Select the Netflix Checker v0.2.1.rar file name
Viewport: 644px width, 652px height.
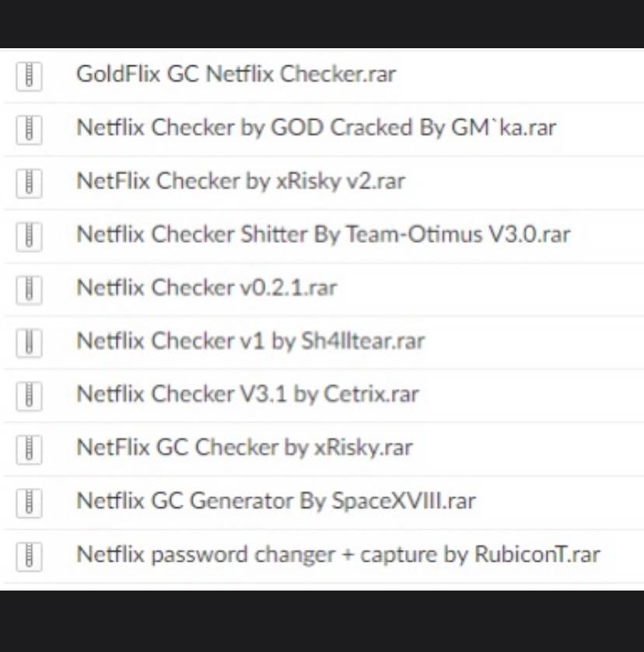206,288
